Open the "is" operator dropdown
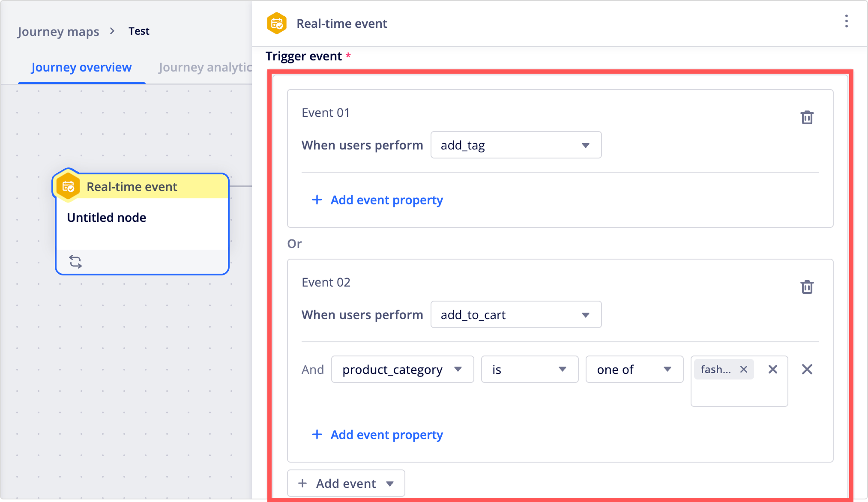The image size is (868, 502). (x=530, y=369)
